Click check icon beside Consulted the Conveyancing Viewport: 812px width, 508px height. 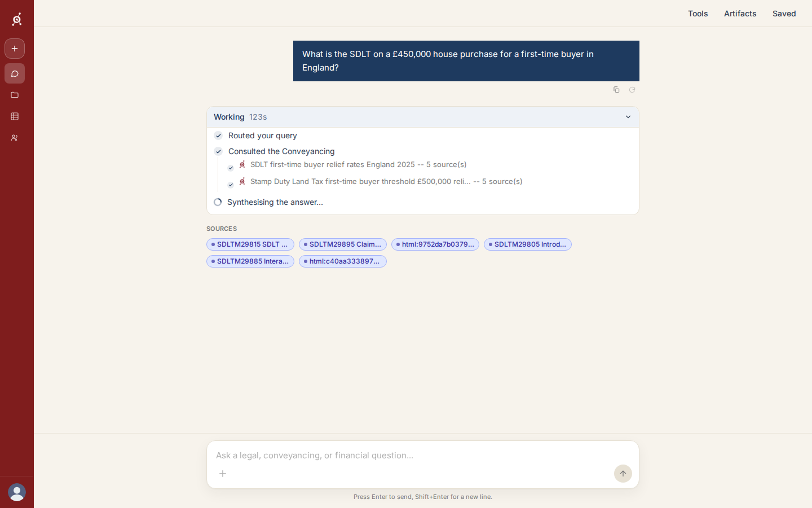tap(218, 151)
